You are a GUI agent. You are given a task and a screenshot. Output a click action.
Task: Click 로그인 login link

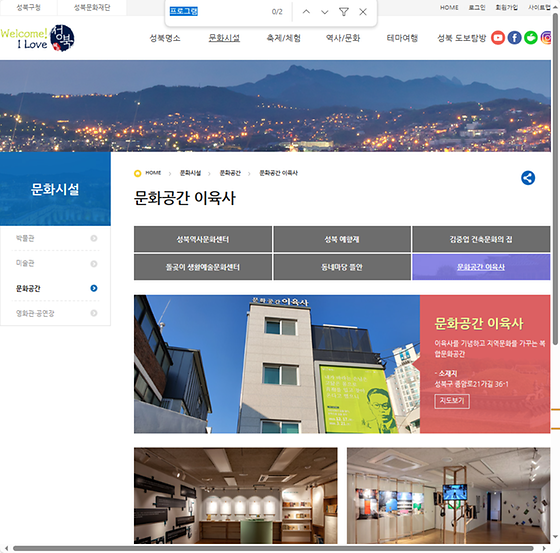[477, 8]
